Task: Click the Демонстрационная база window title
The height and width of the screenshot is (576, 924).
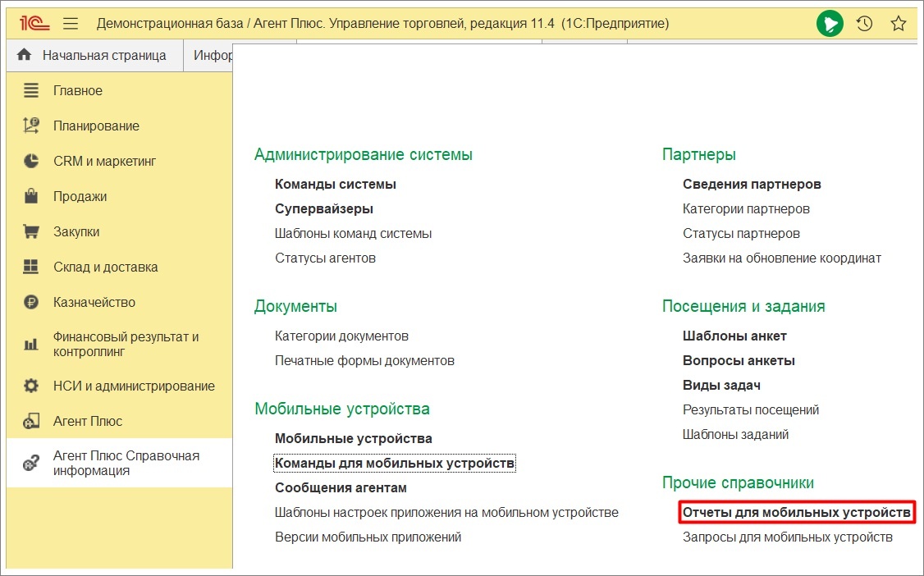Action: [x=382, y=24]
